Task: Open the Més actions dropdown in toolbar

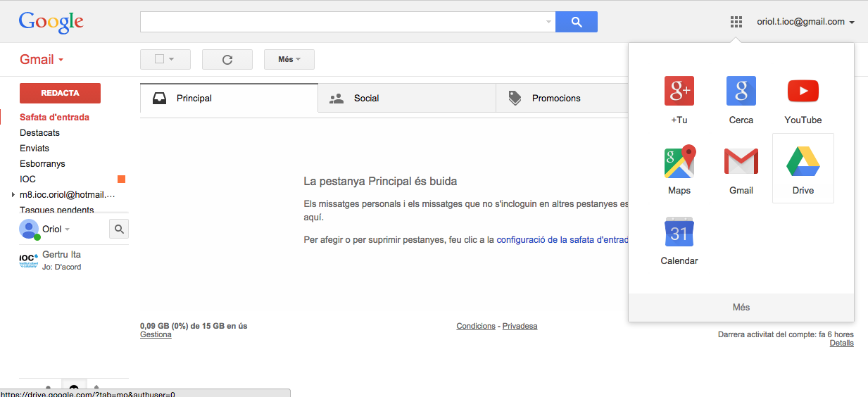Action: click(289, 60)
